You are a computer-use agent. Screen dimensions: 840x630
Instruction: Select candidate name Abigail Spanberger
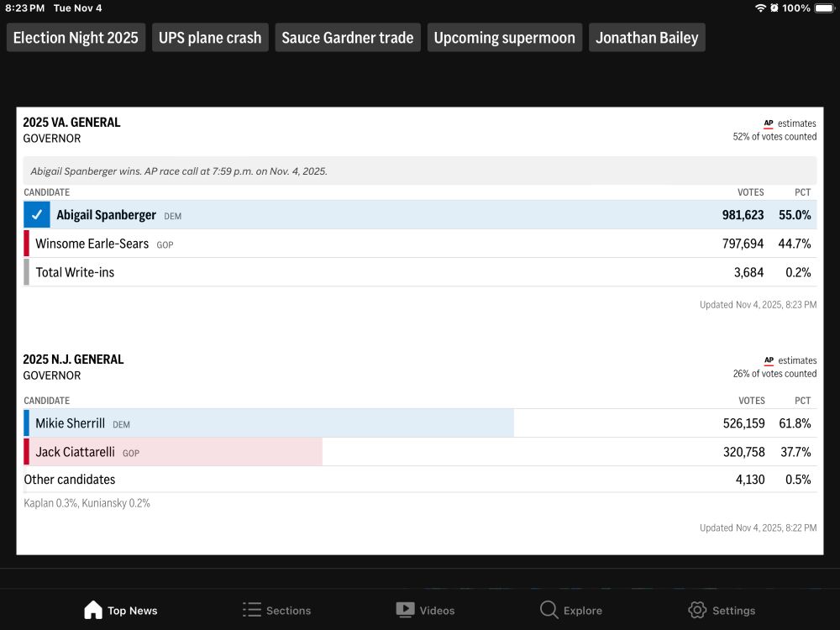[106, 215]
